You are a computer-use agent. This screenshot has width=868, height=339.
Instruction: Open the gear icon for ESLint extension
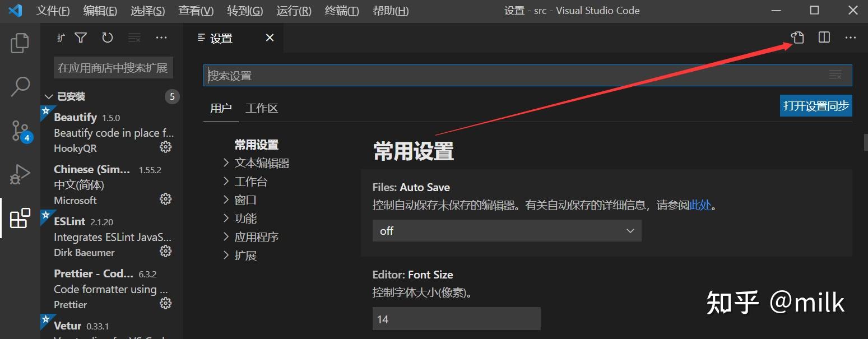pos(165,251)
